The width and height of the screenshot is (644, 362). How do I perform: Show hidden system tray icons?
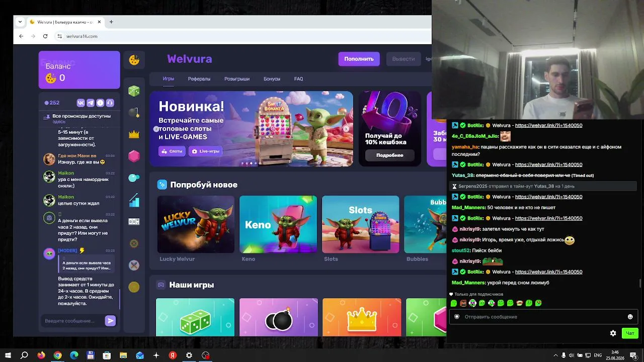click(555, 355)
